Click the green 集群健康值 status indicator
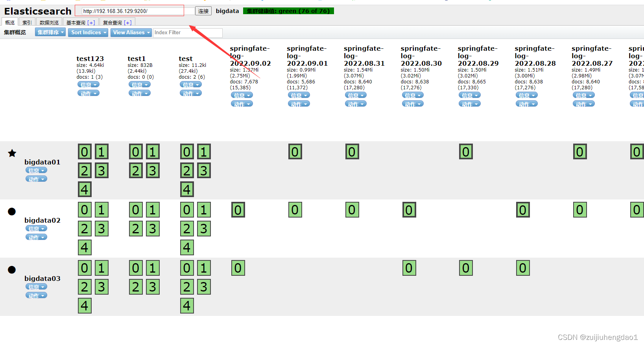Viewport: 644px width, 345px height. (x=288, y=11)
